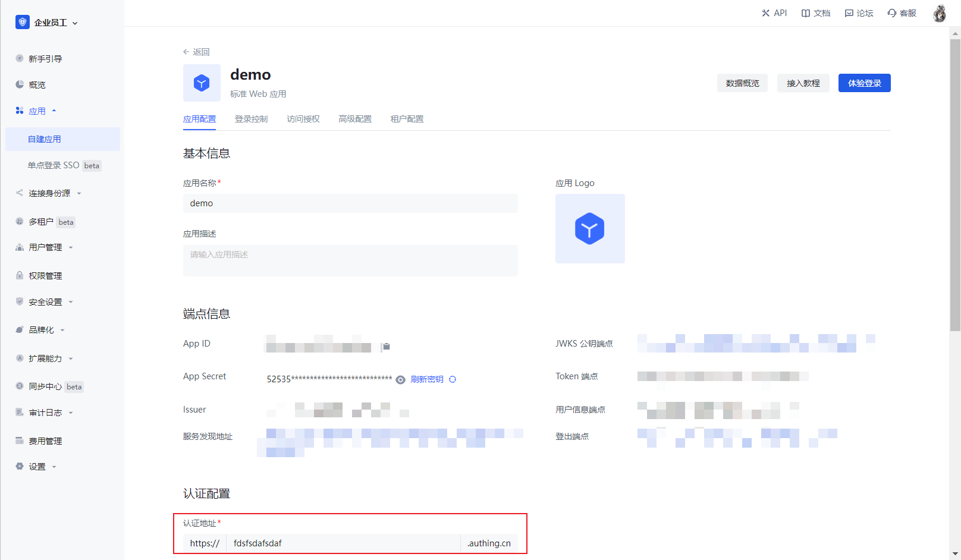Viewport: 961px width, 560px height.
Task: Switch to the 登录控制 tab
Action: pyautogui.click(x=251, y=119)
